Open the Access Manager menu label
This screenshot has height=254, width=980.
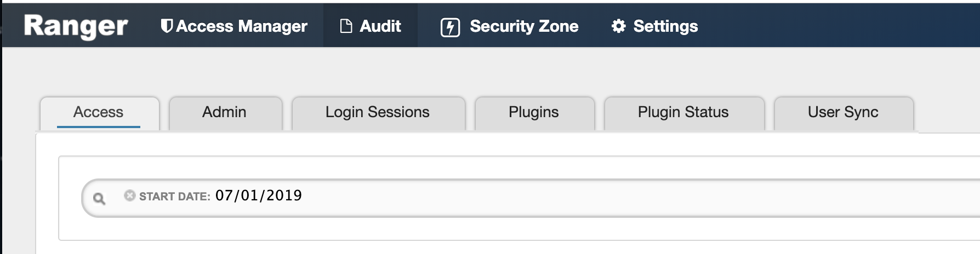click(242, 26)
